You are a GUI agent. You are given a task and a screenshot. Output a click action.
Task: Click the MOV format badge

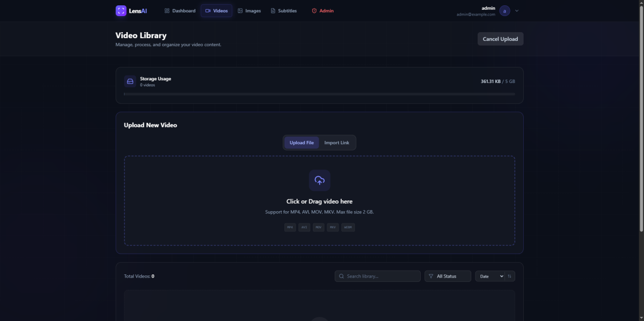tap(319, 227)
